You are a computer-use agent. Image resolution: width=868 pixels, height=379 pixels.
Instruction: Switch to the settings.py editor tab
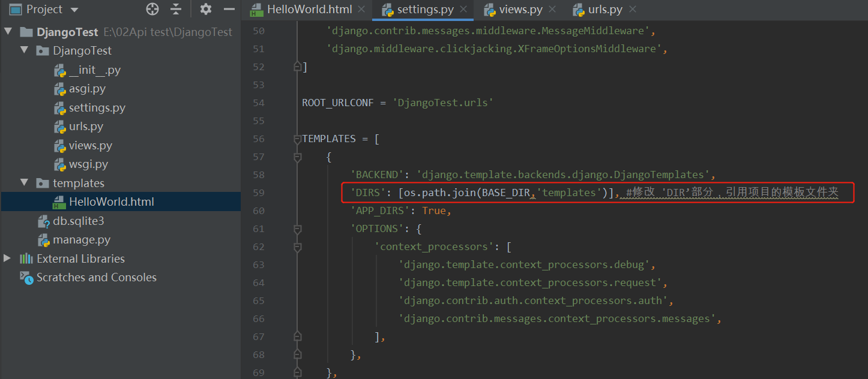coord(425,10)
